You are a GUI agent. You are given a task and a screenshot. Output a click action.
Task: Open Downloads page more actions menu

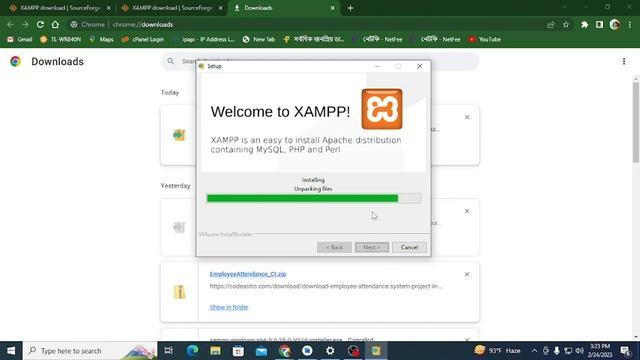click(624, 62)
